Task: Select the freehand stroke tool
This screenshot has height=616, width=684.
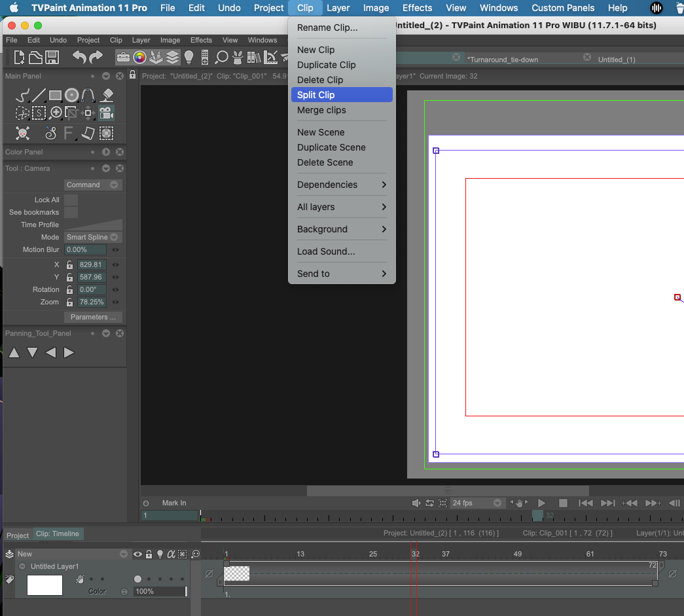Action: coord(23,95)
